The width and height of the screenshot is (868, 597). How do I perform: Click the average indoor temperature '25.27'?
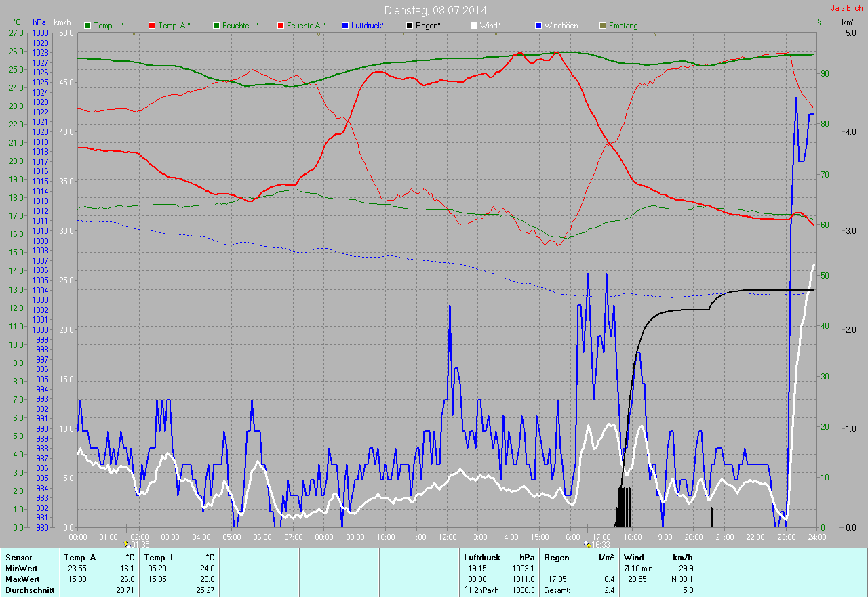click(205, 590)
